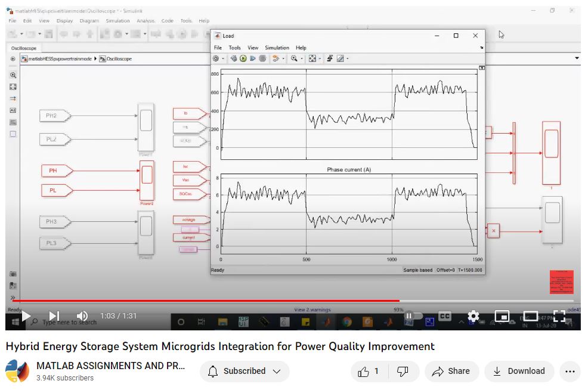Open the Diagram menu in Simulink
588x390 pixels.
tap(89, 21)
